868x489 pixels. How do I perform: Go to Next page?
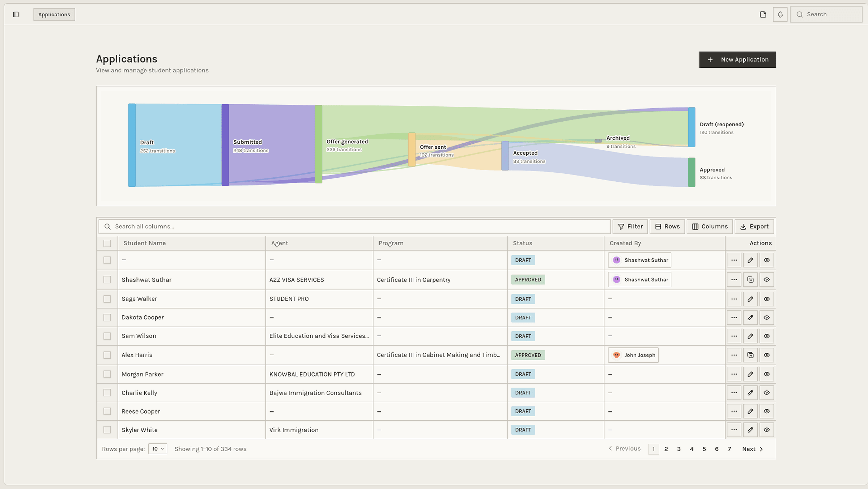[x=752, y=449]
